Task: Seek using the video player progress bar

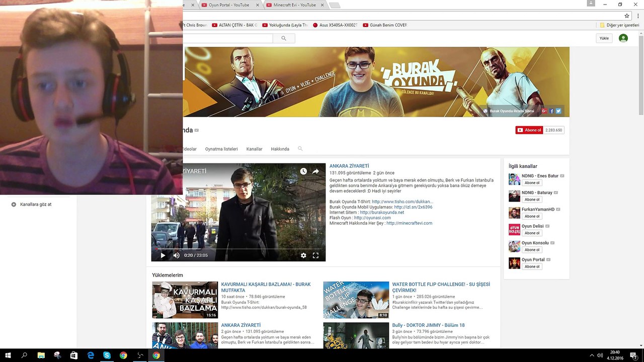Action: click(238, 249)
